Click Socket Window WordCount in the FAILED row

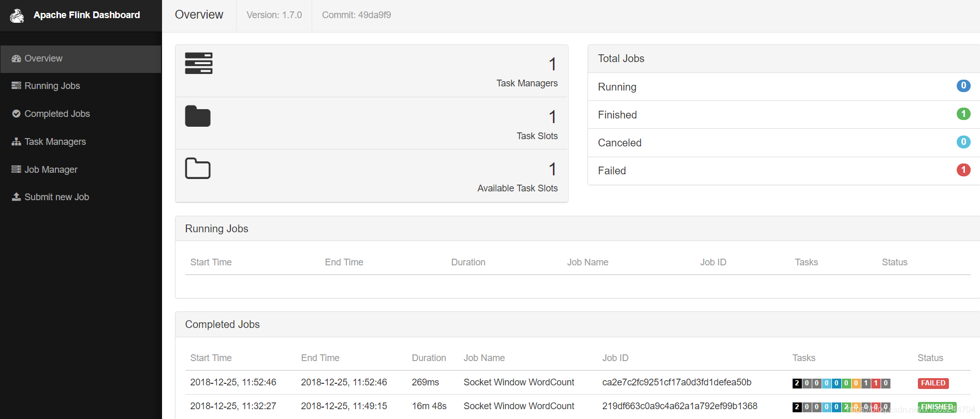[519, 382]
